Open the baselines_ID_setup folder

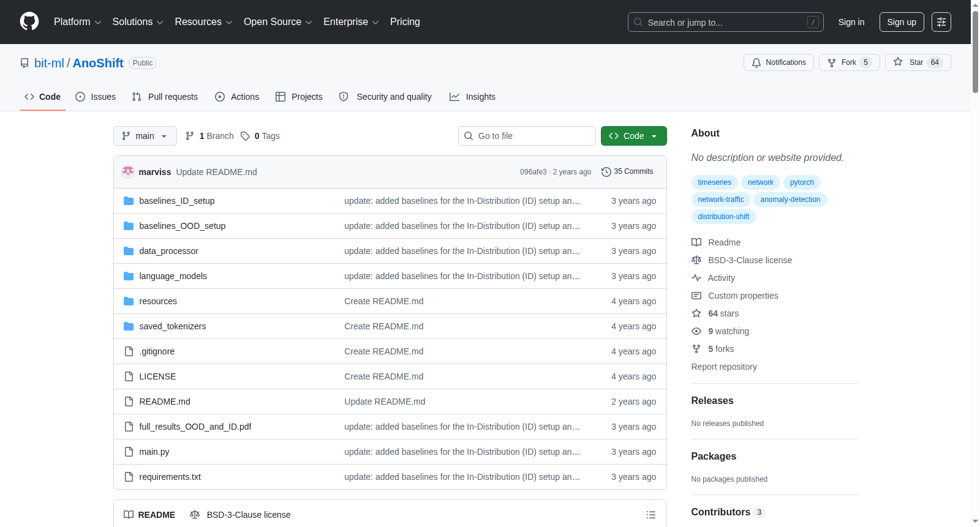click(177, 201)
